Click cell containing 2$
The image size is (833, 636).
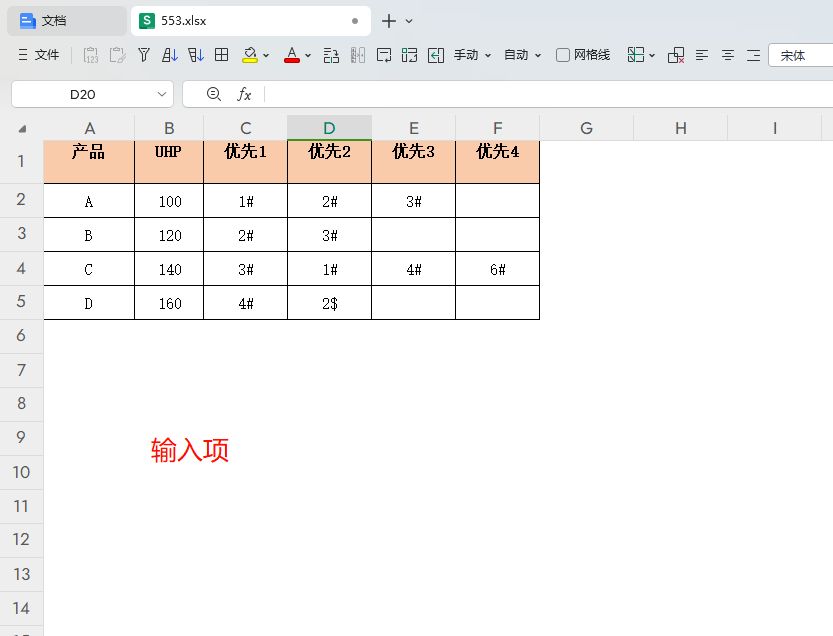(x=329, y=303)
